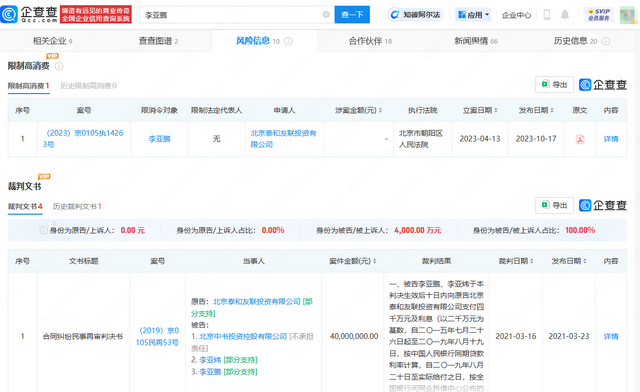
Task: Open notifications bell
Action: pos(565,15)
